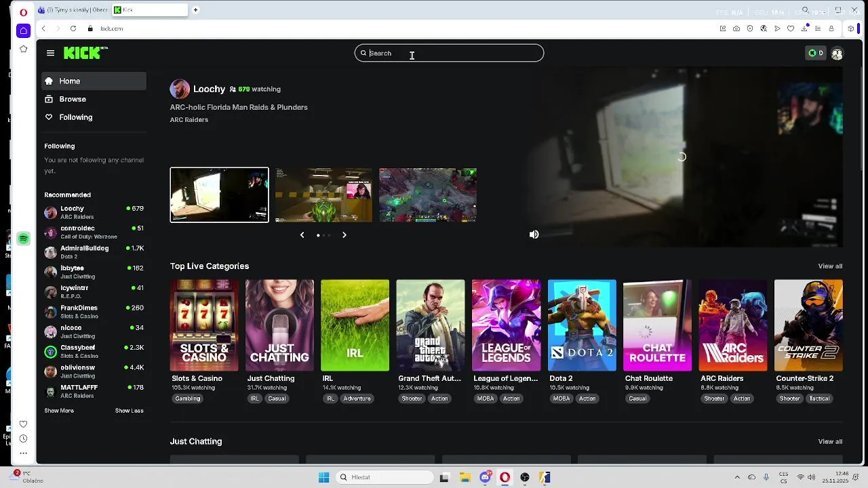Image resolution: width=868 pixels, height=488 pixels.
Task: Open Opera sidebar home/start page icon
Action: coord(24,30)
